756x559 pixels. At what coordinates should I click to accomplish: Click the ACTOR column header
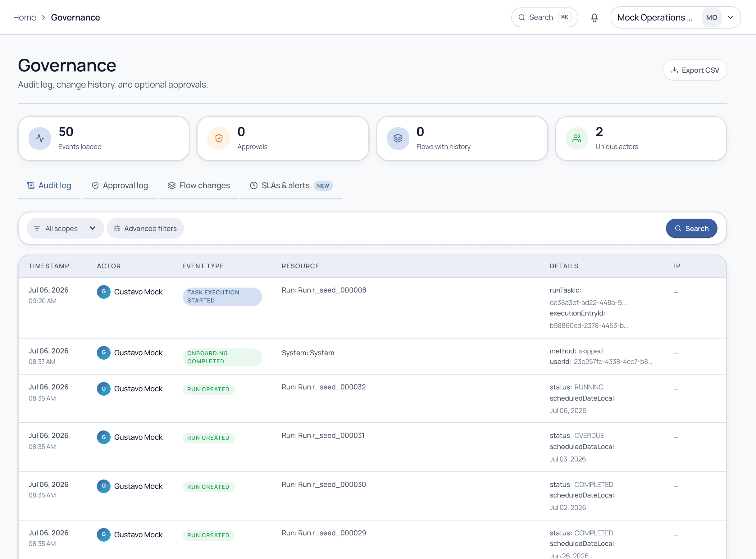coord(109,266)
